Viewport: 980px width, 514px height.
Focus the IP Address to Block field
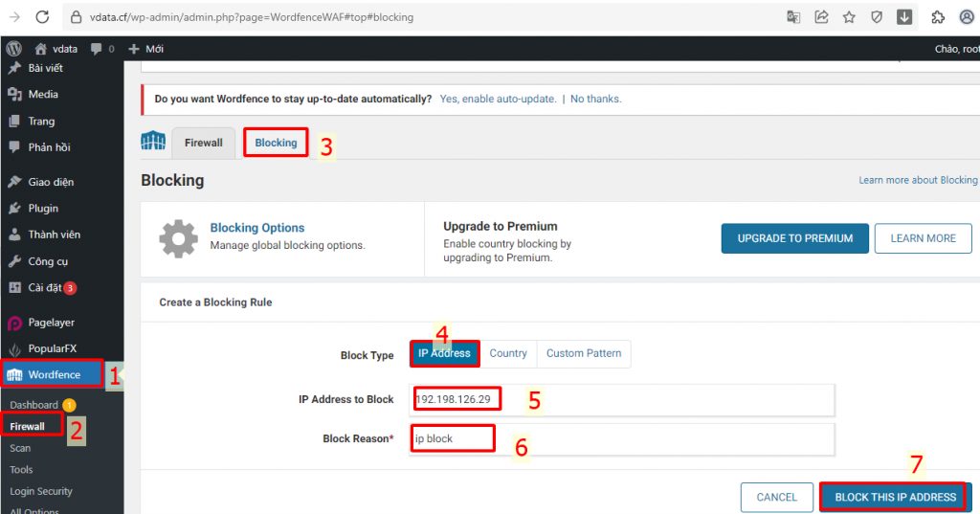pos(622,399)
